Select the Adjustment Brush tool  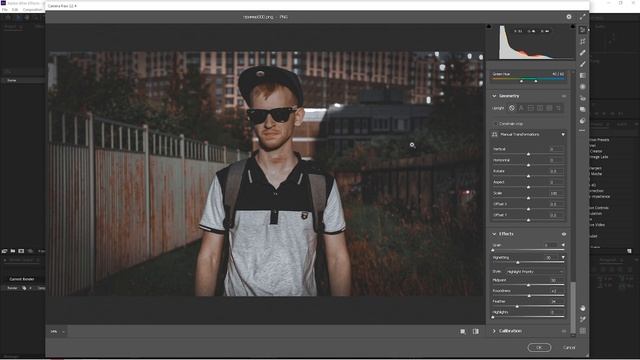click(582, 64)
